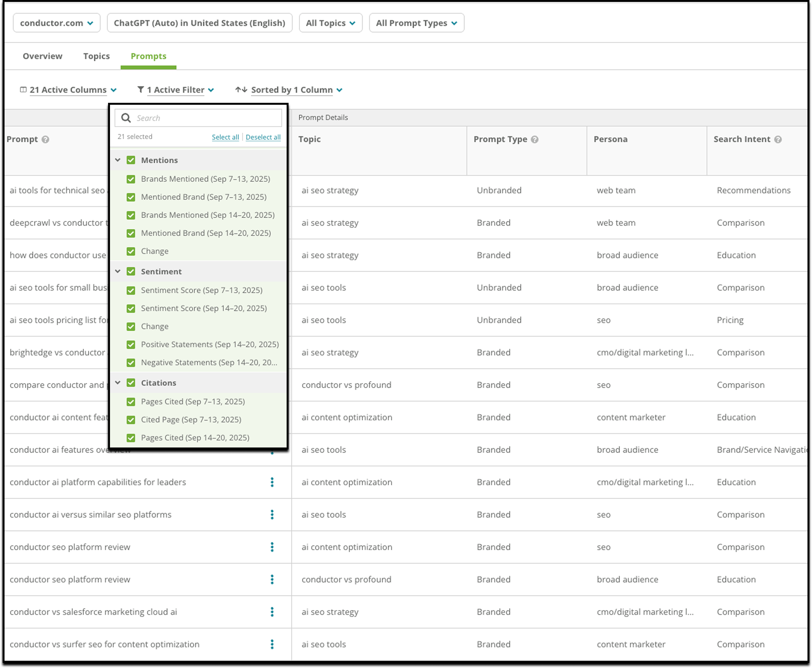Click the help icon next to Prompt header
The image size is (812, 668).
tap(46, 139)
